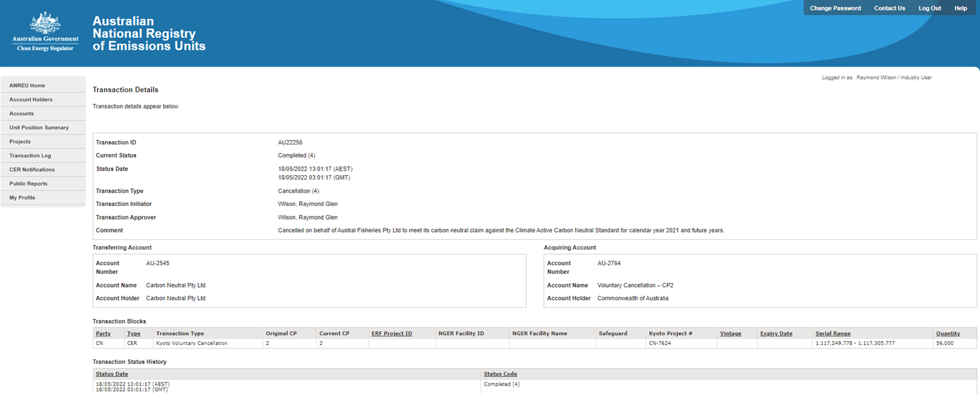Open Public Reports section

28,184
